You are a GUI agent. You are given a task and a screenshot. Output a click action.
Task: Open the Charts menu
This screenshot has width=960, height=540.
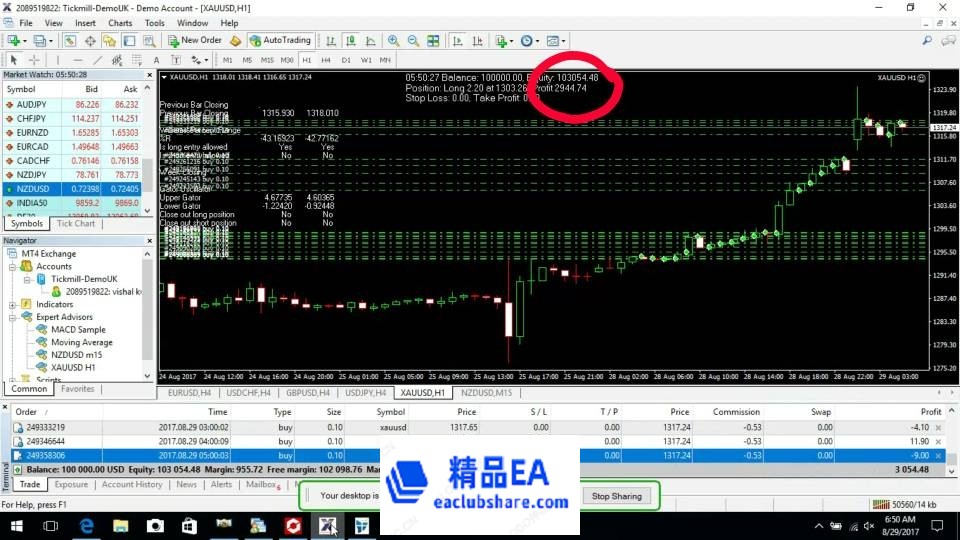tap(120, 23)
